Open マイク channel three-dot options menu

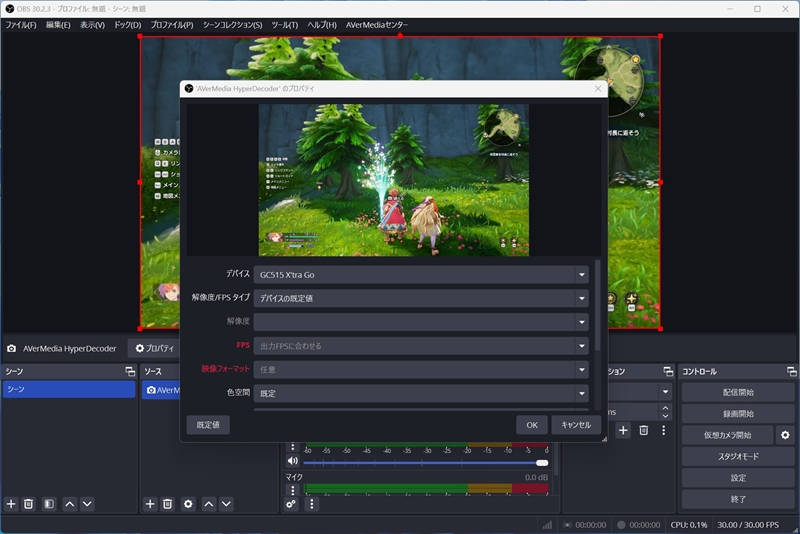(293, 490)
